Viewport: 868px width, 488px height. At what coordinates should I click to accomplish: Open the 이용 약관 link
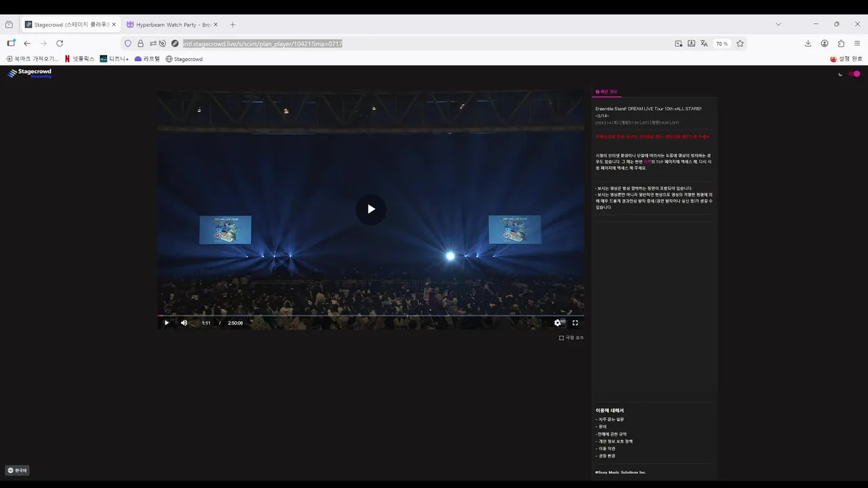606,449
